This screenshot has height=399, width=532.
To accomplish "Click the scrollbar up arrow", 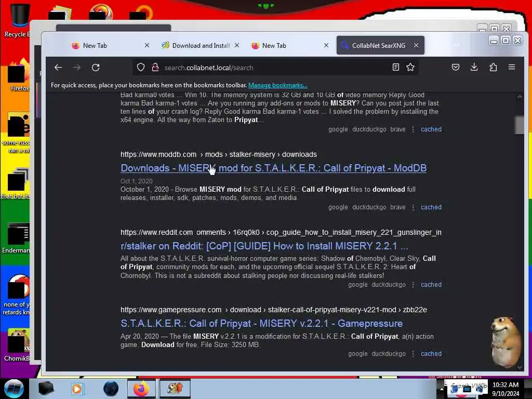I will point(520,97).
